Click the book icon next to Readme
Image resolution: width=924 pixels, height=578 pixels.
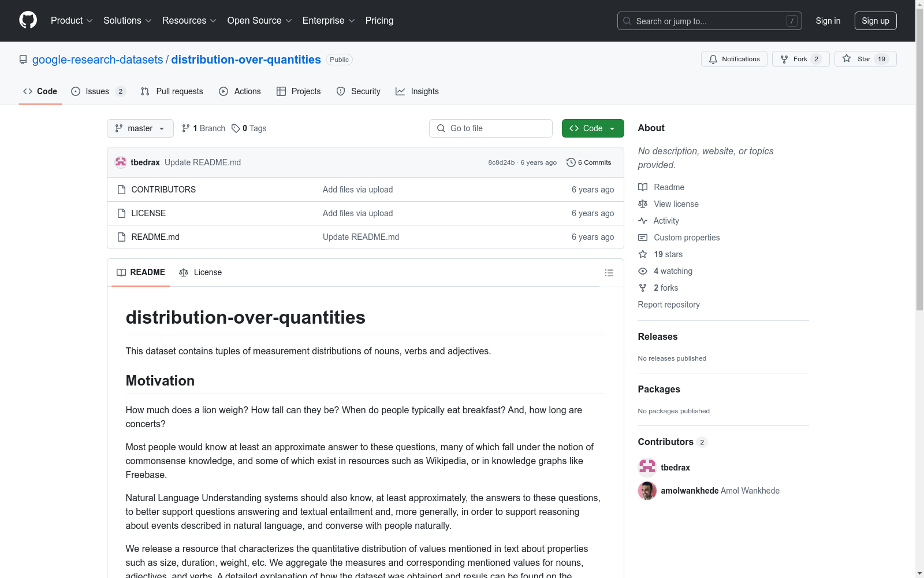[643, 187]
